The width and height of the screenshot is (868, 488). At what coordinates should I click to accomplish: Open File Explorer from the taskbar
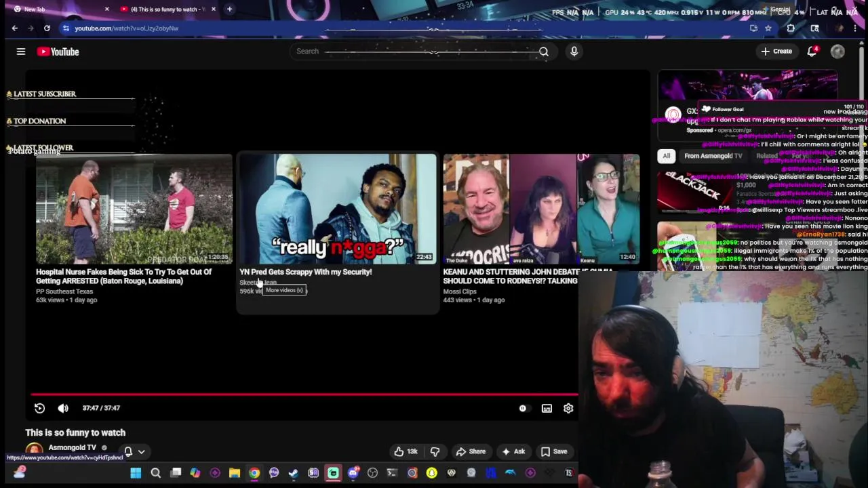point(235,473)
